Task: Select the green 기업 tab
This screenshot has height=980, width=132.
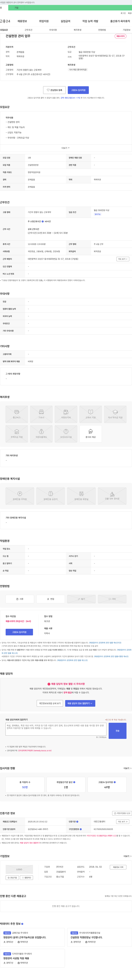Action: (16, 8)
